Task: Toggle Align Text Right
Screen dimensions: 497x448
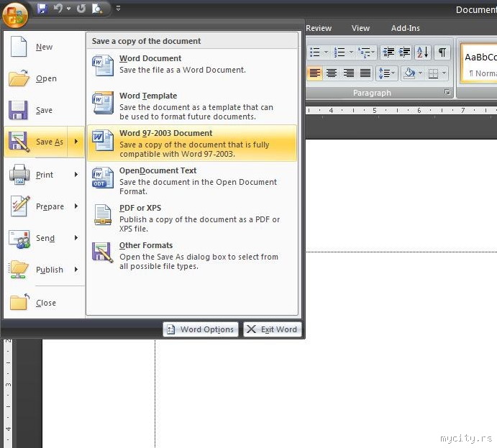Action: (x=348, y=73)
